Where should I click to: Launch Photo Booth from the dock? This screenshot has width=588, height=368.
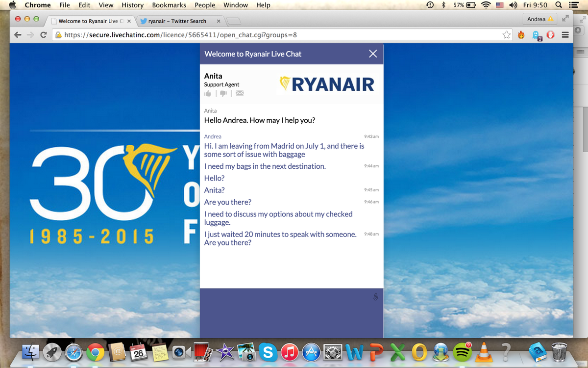[x=203, y=351]
